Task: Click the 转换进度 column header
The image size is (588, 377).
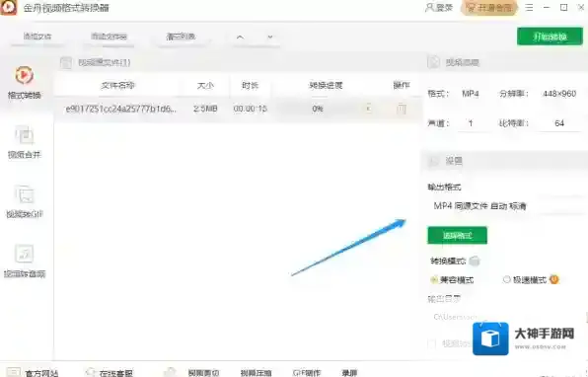Action: pos(326,86)
